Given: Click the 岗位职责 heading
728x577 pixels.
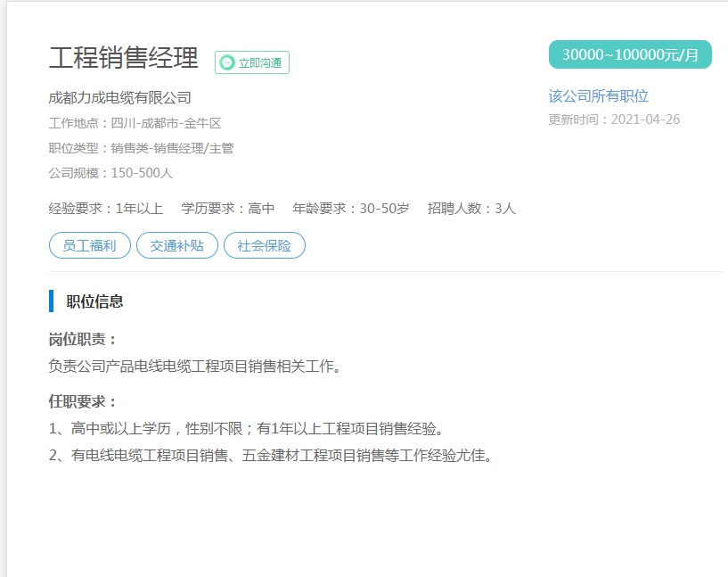Looking at the screenshot, I should [x=82, y=339].
